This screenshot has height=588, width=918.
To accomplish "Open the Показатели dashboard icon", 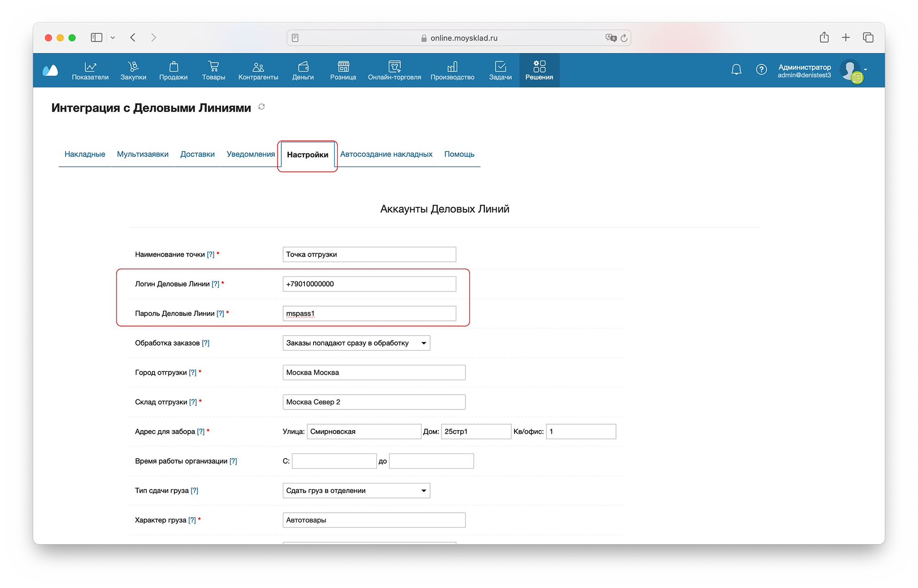I will (90, 70).
